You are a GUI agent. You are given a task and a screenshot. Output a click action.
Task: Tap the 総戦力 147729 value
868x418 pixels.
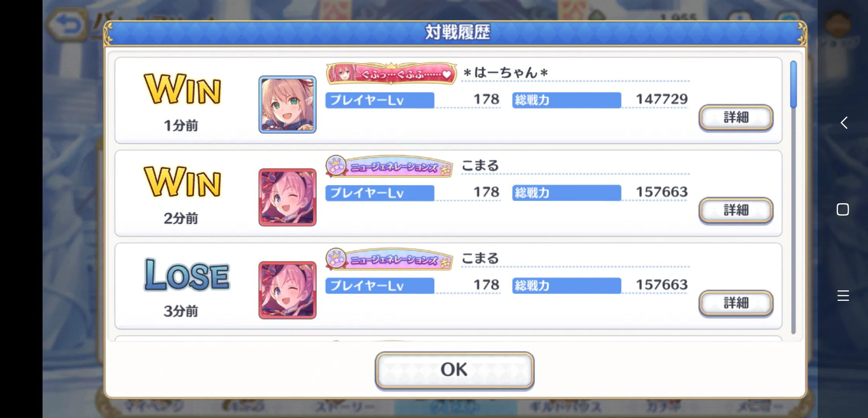click(x=662, y=99)
